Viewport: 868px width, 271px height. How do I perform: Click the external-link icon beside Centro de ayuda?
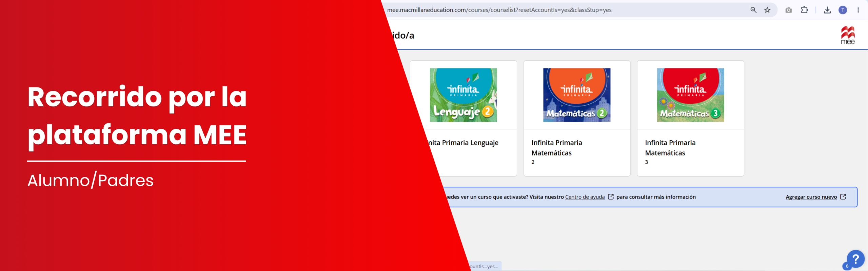pos(611,197)
